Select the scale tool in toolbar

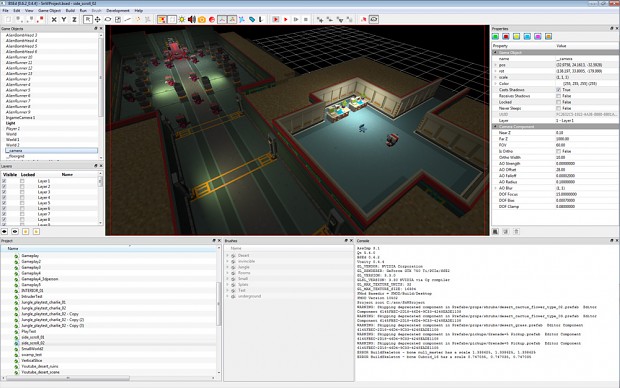point(118,19)
